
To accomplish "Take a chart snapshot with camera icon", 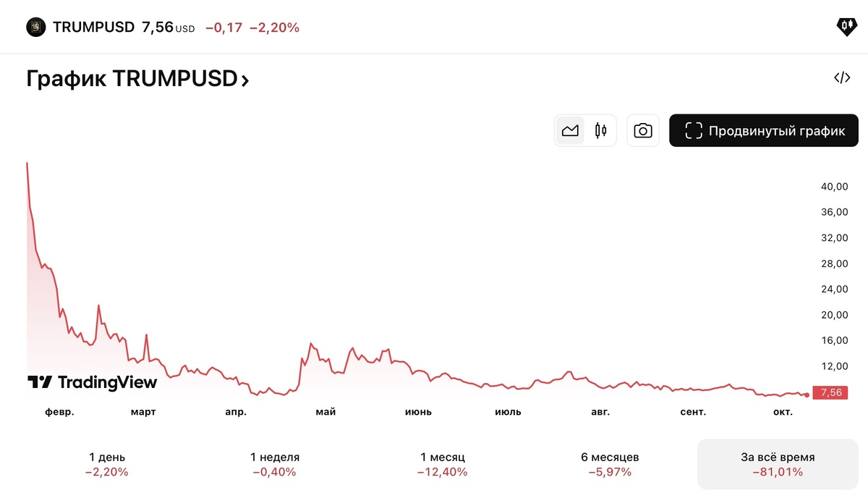I will click(x=643, y=130).
